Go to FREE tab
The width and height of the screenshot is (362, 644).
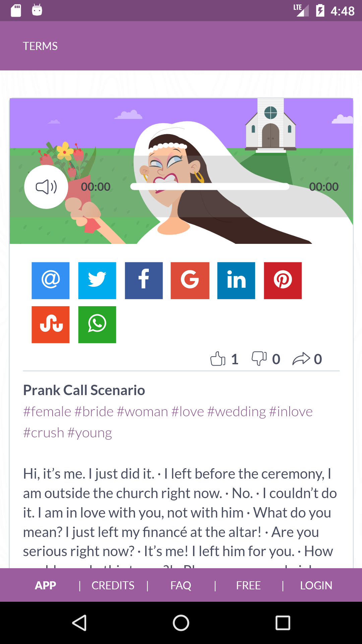248,585
